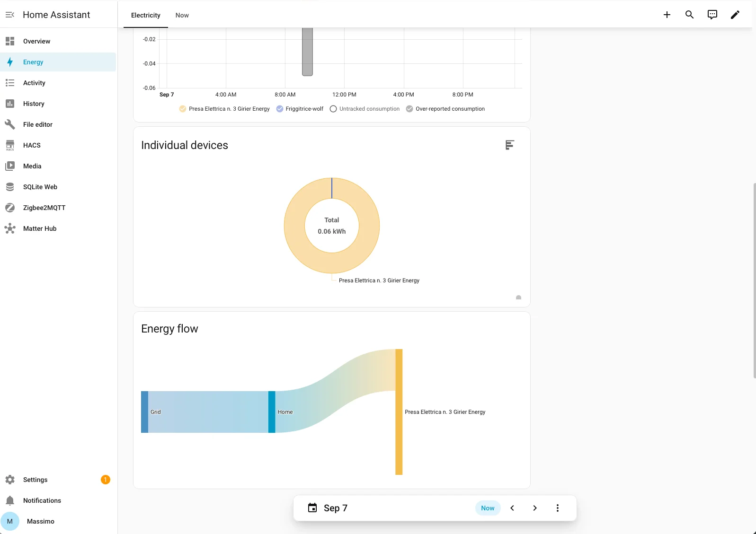Open Settings gear icon
756x534 pixels.
[10, 480]
